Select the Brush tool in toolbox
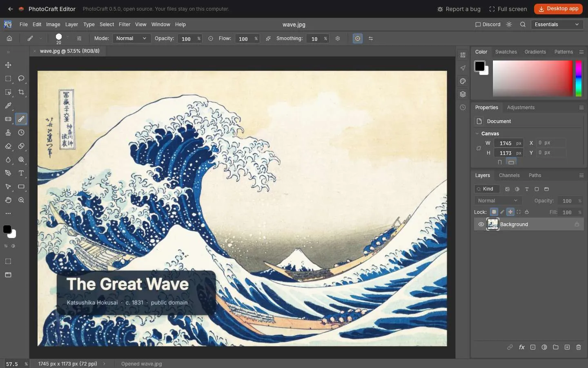 click(x=21, y=119)
